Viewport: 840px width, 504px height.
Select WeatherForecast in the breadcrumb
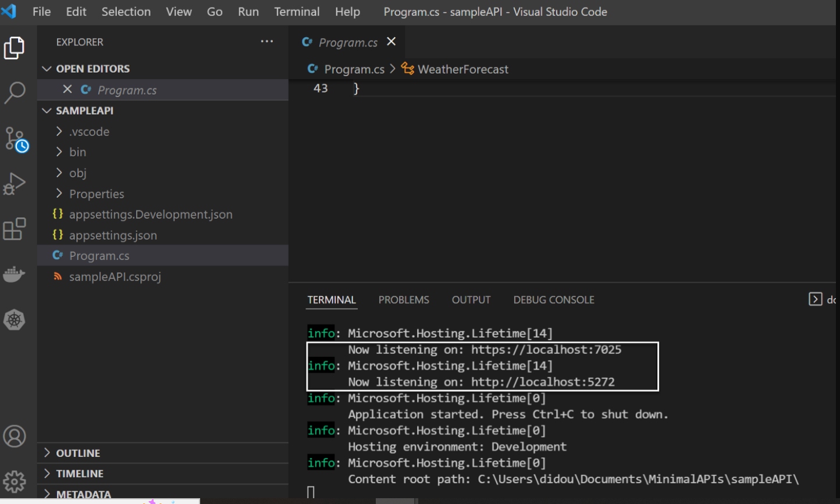coord(462,69)
